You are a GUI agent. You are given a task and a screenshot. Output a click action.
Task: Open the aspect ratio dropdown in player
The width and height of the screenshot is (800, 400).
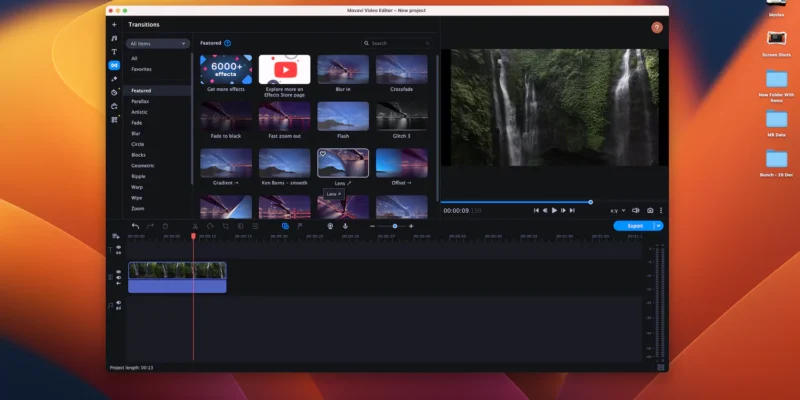(x=617, y=210)
